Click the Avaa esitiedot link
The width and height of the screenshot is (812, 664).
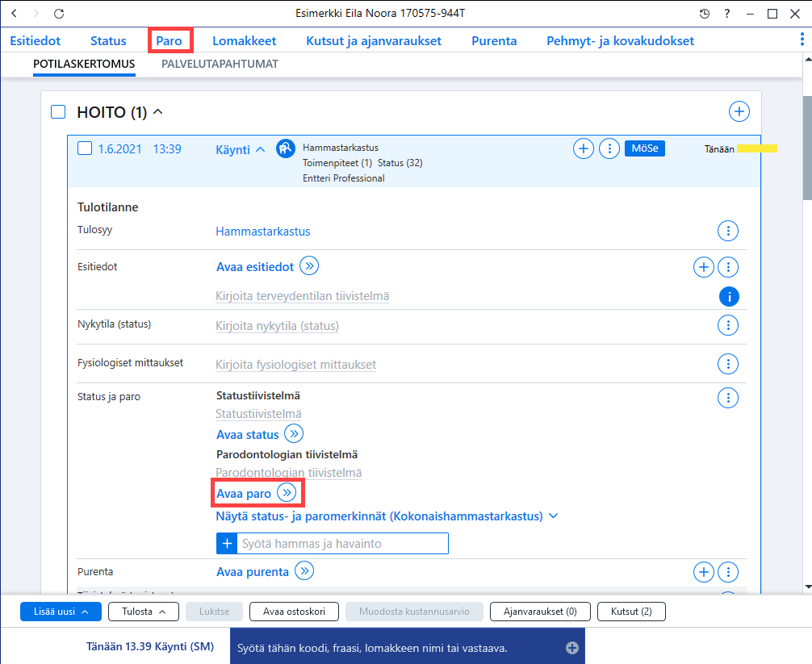[255, 267]
